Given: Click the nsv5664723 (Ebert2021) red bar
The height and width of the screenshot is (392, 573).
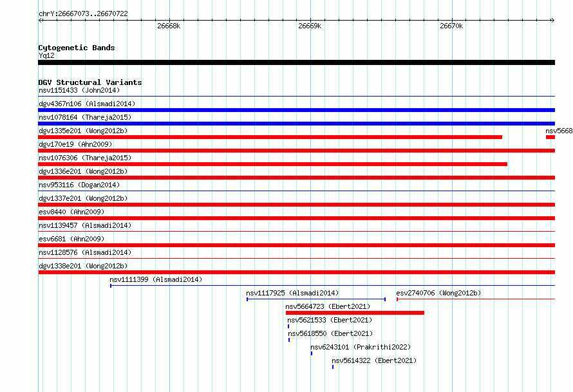Looking at the screenshot, I should click(x=355, y=313).
